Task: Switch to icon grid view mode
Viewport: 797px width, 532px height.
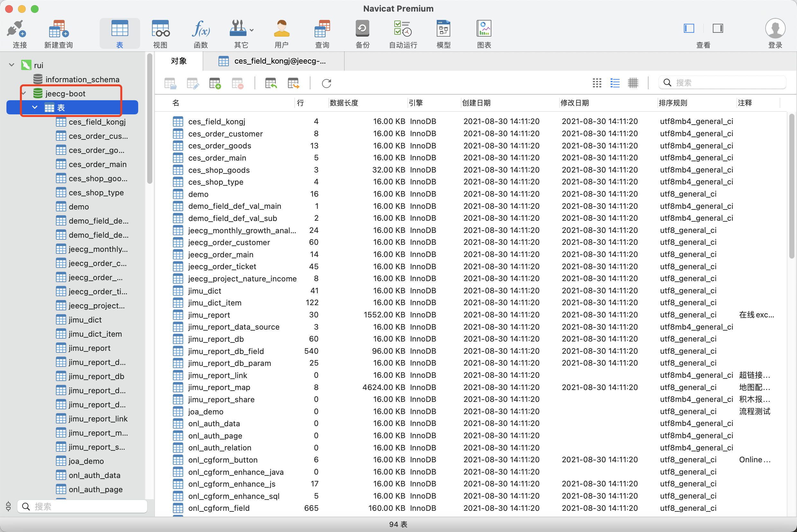Action: click(597, 83)
